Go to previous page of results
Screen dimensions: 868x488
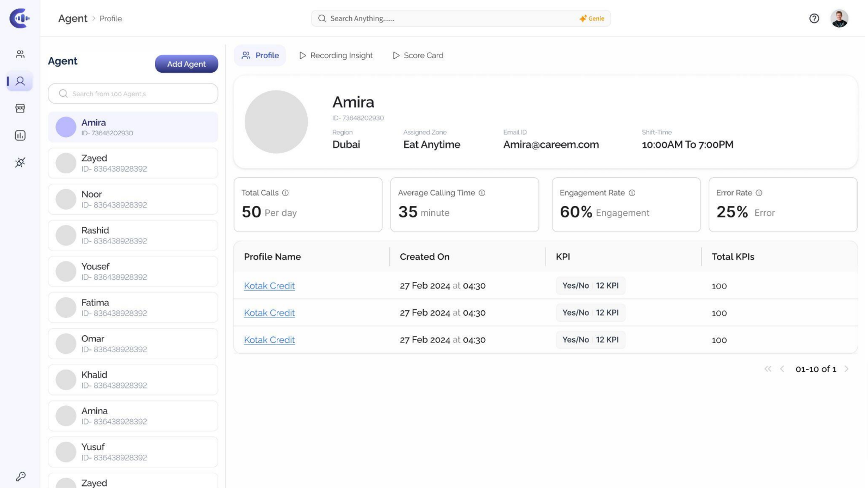(782, 369)
